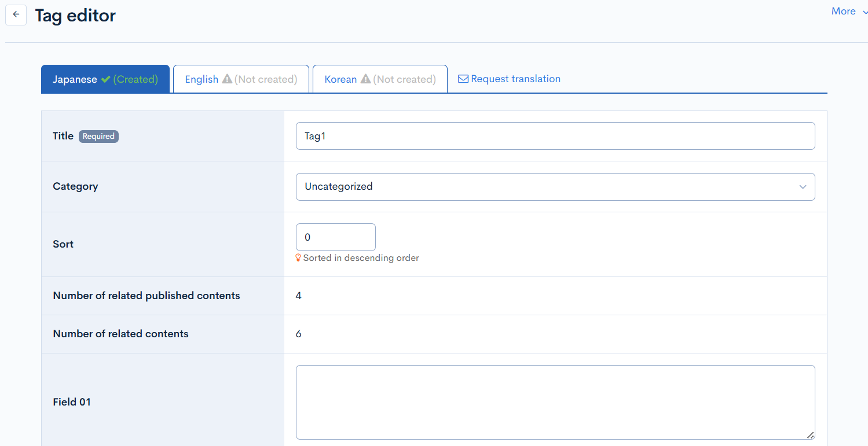868x446 pixels.
Task: Expand the Category dropdown showing Uncategorized
Action: 555,187
